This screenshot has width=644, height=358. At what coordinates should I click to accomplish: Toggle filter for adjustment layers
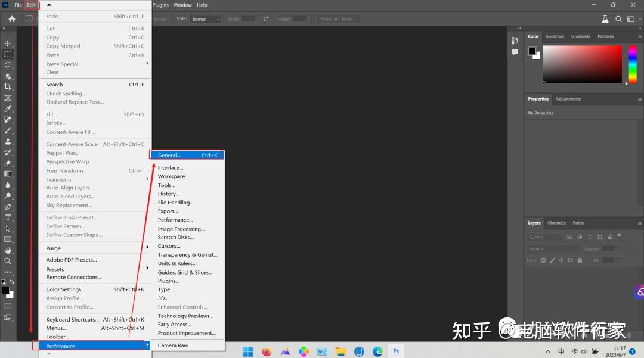pyautogui.click(x=580, y=237)
